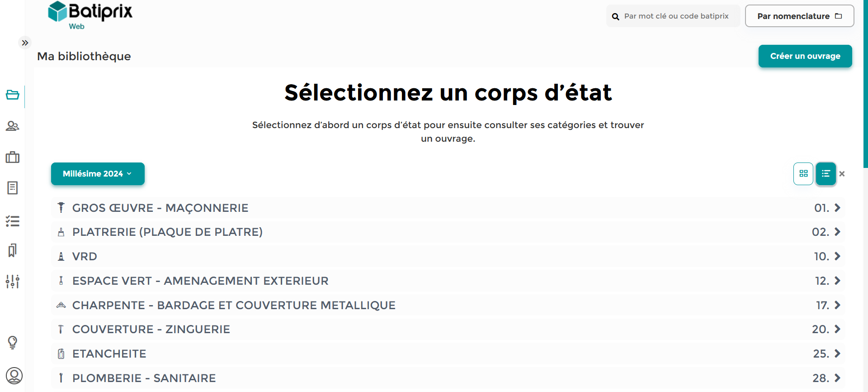Expand GROS ŒUVRE - MAÇONNERIE chevron
Viewport: 868px width, 392px height.
coord(837,208)
